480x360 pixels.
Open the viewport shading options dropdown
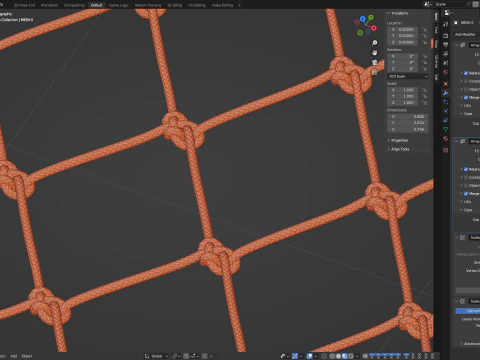(357, 356)
